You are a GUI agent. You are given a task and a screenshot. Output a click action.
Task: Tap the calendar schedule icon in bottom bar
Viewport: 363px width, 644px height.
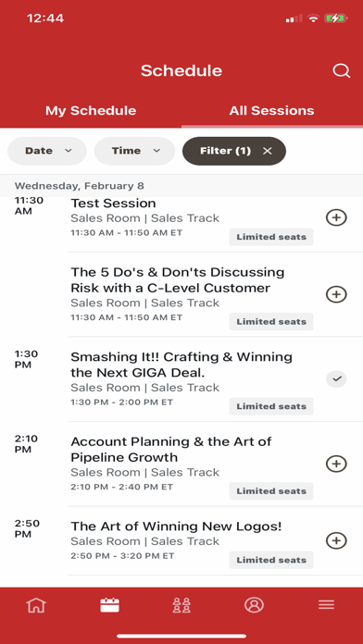109,604
